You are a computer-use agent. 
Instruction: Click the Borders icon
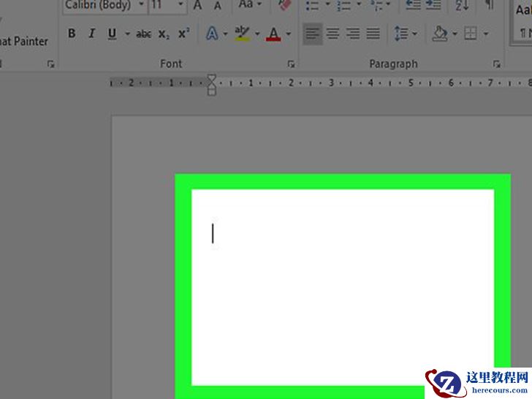pyautogui.click(x=471, y=34)
